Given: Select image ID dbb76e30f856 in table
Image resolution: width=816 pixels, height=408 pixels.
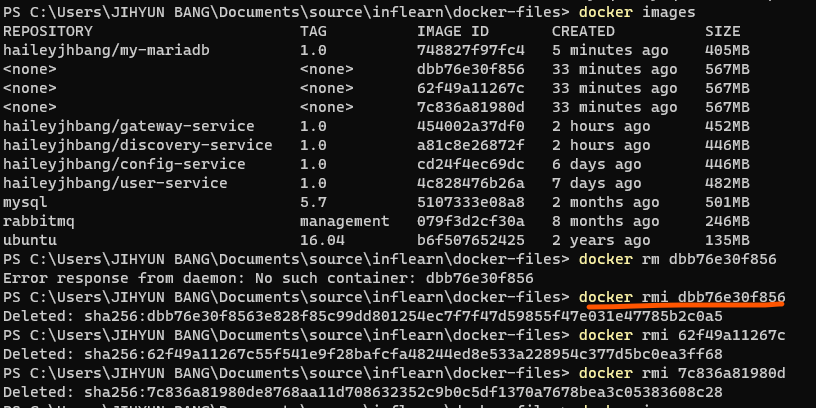Looking at the screenshot, I should coord(470,69).
